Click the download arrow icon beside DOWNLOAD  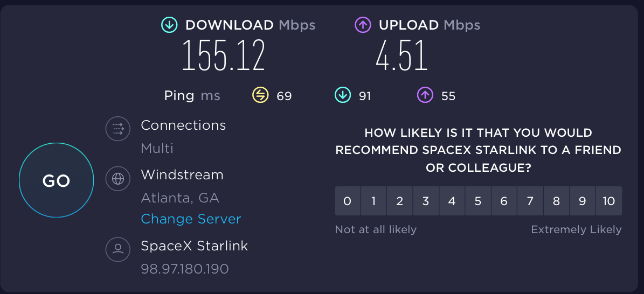[169, 25]
